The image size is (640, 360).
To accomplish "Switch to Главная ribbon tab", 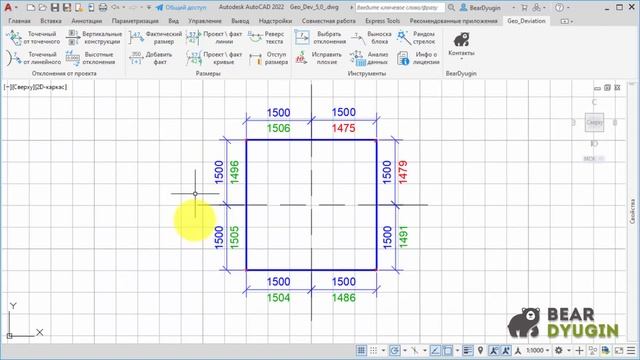I will coord(19,21).
